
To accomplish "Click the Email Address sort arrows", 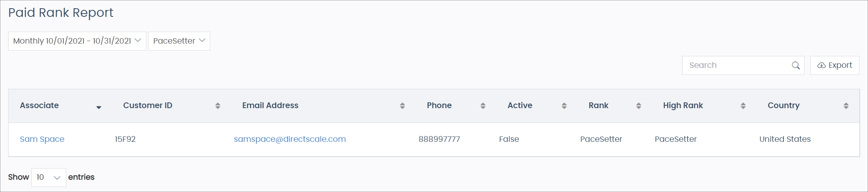I will [402, 106].
